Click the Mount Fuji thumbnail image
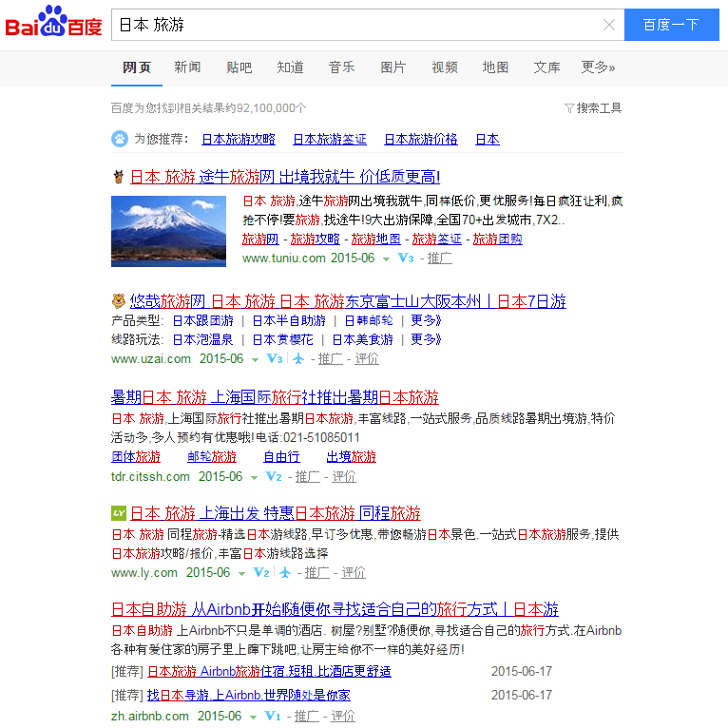The image size is (728, 728). click(x=168, y=231)
